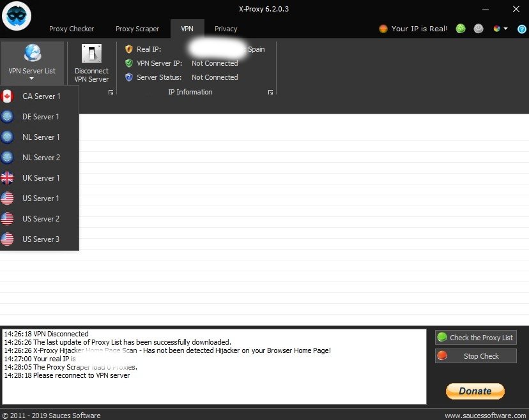Click the "Proxy Scraper load 0 Proxies" log line
This screenshot has height=420, width=529.
(70, 367)
